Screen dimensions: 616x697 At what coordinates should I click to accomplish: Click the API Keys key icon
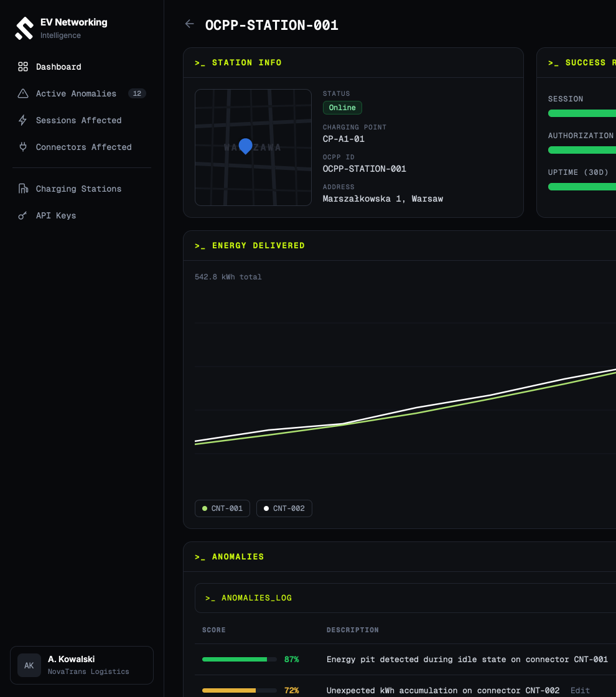[x=22, y=215]
